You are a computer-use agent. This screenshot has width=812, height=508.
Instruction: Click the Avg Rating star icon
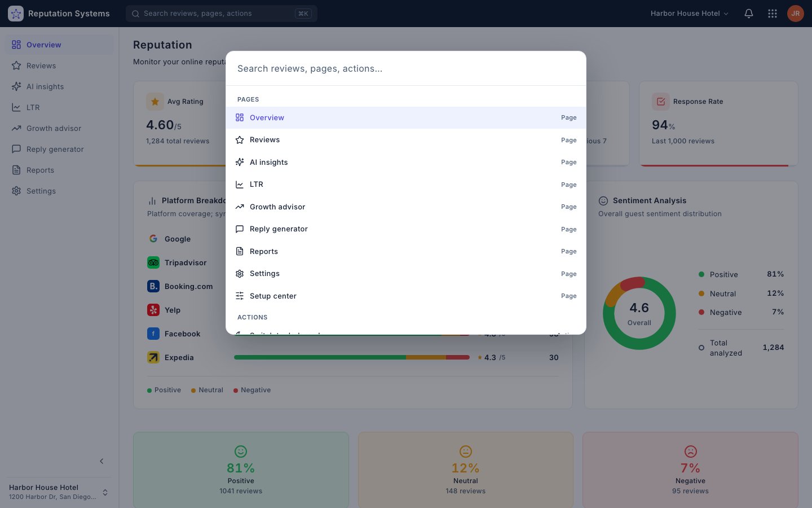pyautogui.click(x=155, y=102)
